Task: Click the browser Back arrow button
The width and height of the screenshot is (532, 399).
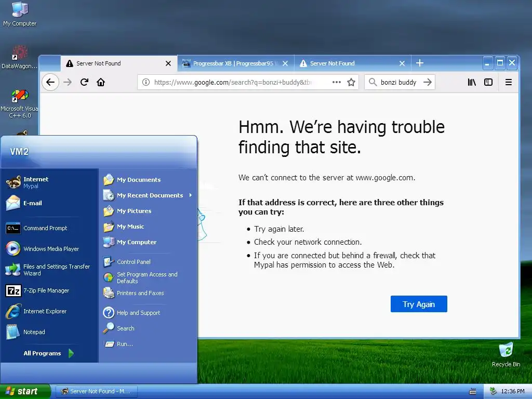Action: tap(50, 82)
